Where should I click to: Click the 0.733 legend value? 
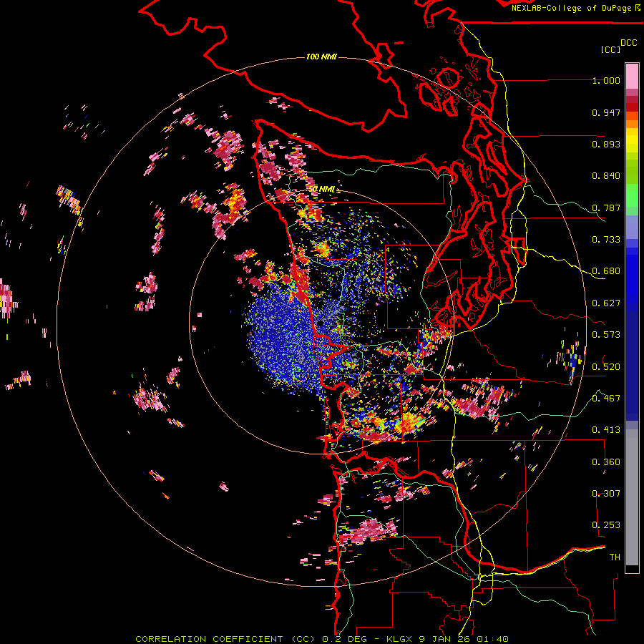606,240
